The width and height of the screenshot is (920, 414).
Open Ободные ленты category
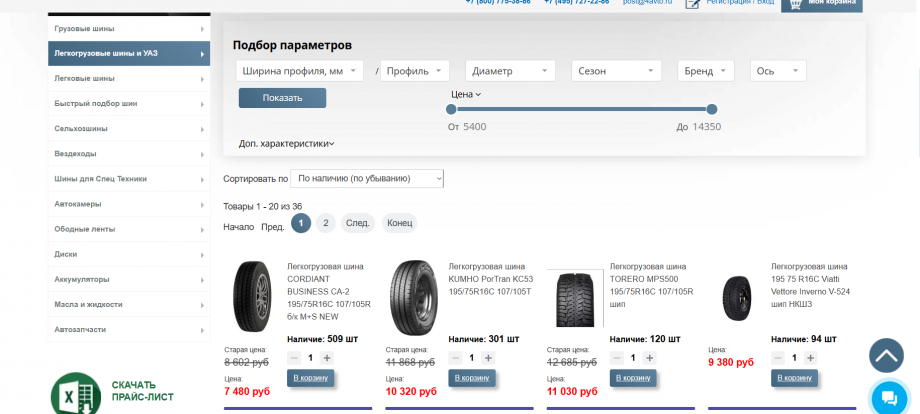pyautogui.click(x=129, y=229)
